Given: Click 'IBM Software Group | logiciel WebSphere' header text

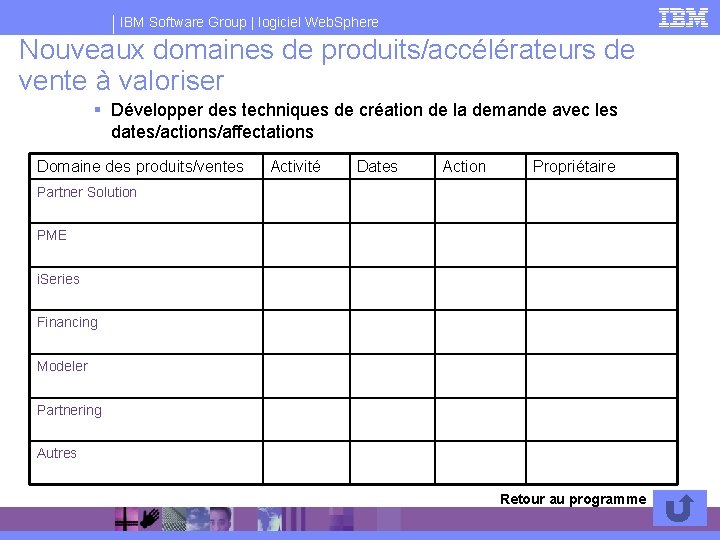Looking at the screenshot, I should 249,22.
